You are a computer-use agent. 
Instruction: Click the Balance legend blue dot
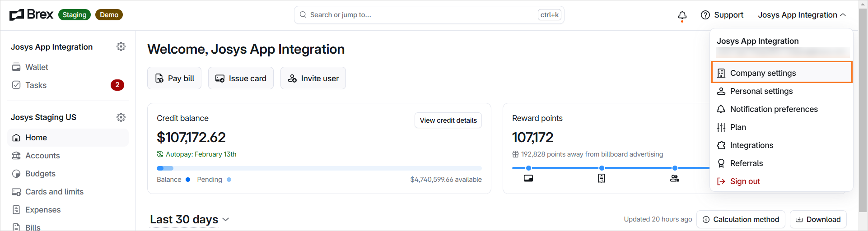pos(188,180)
